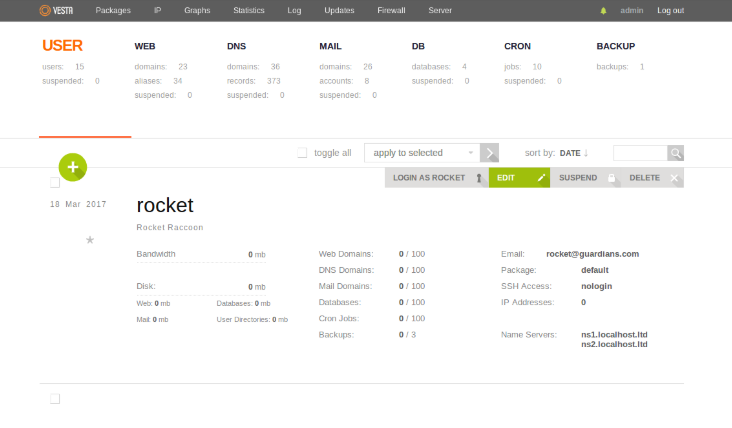Click the key icon on Login as Rocket
This screenshot has width=732, height=428.
479,178
